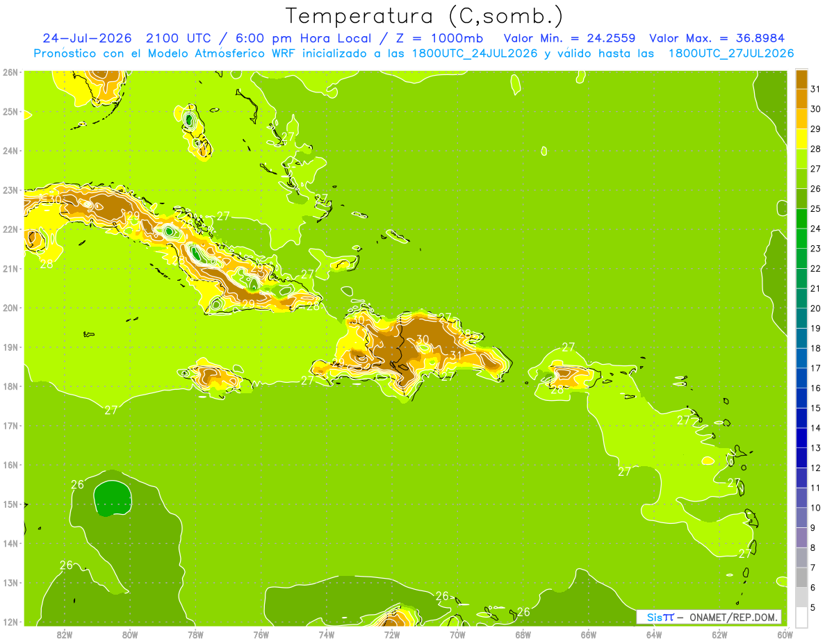
Task: Click the '18N' latitude axis label
Action: click(x=10, y=386)
